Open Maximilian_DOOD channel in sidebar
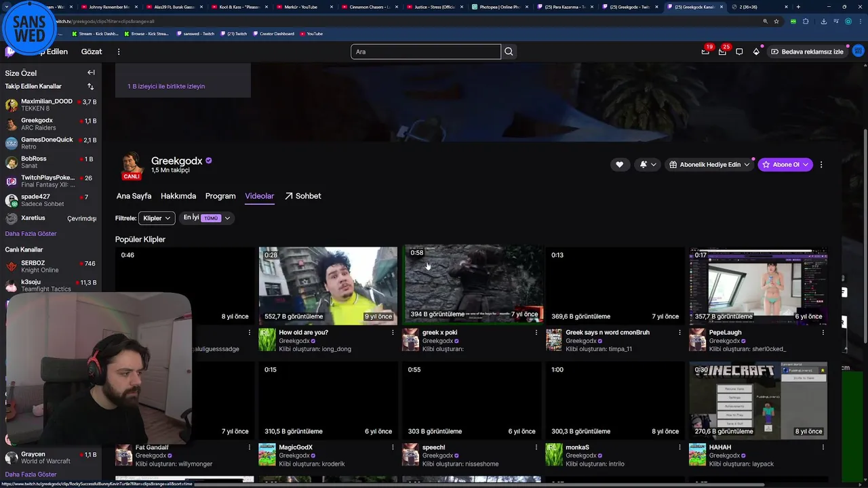Image resolution: width=868 pixels, height=488 pixels. click(x=51, y=105)
